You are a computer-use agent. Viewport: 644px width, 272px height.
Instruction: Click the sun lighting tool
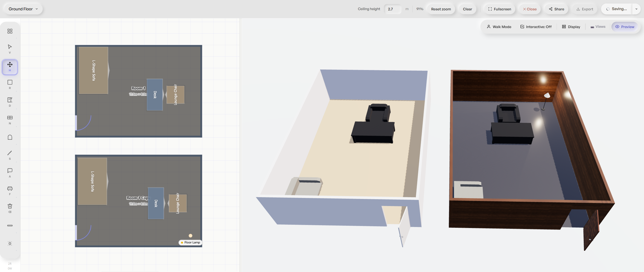[10, 243]
